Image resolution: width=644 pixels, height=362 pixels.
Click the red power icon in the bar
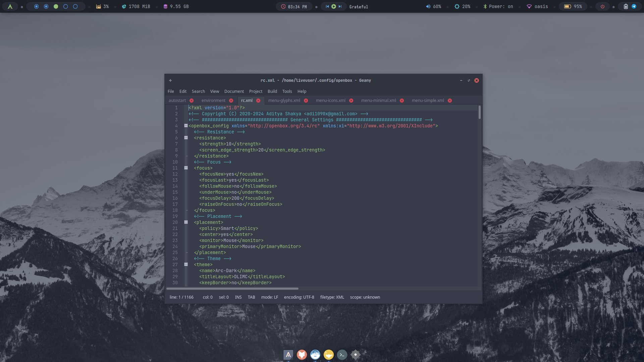(602, 6)
